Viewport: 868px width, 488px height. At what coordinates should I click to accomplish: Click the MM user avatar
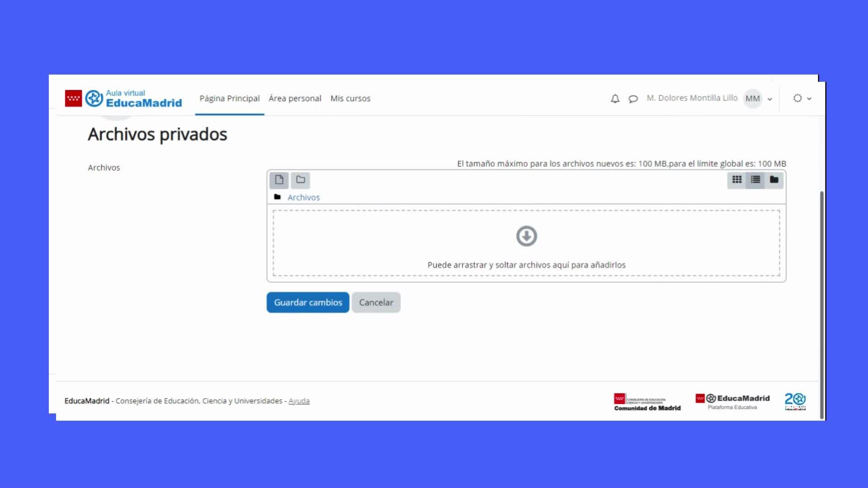[753, 99]
